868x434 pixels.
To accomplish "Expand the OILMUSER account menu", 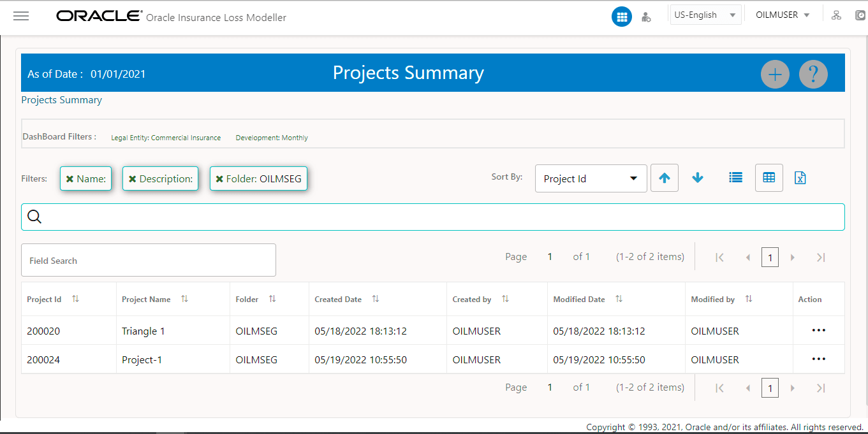I will (783, 15).
